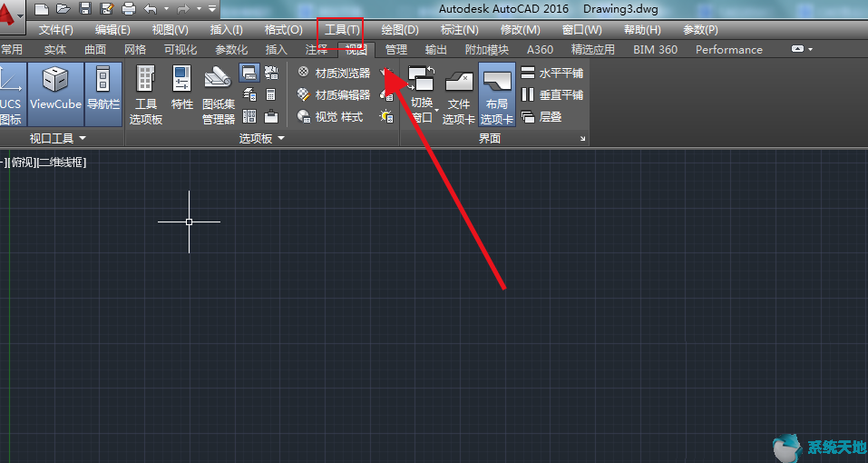Open the DesignCenter grid icon
Viewport: 868px width, 463px height.
[x=249, y=116]
